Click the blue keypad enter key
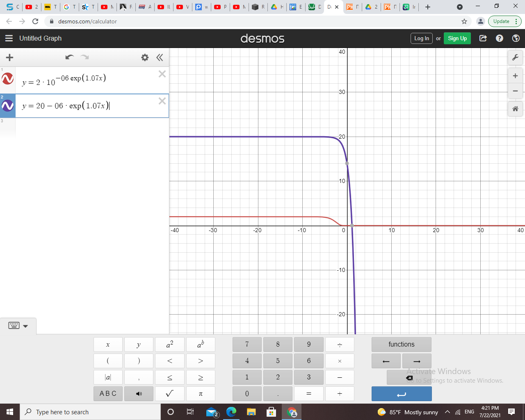Screen dimensions: 525x420 click(x=402, y=394)
